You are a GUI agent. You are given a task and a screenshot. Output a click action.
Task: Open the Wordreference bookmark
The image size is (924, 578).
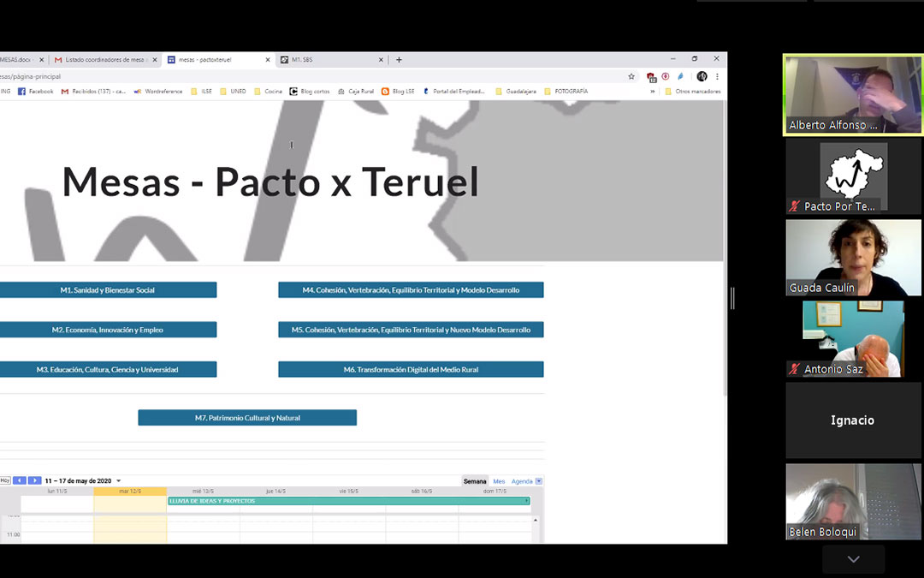click(158, 92)
